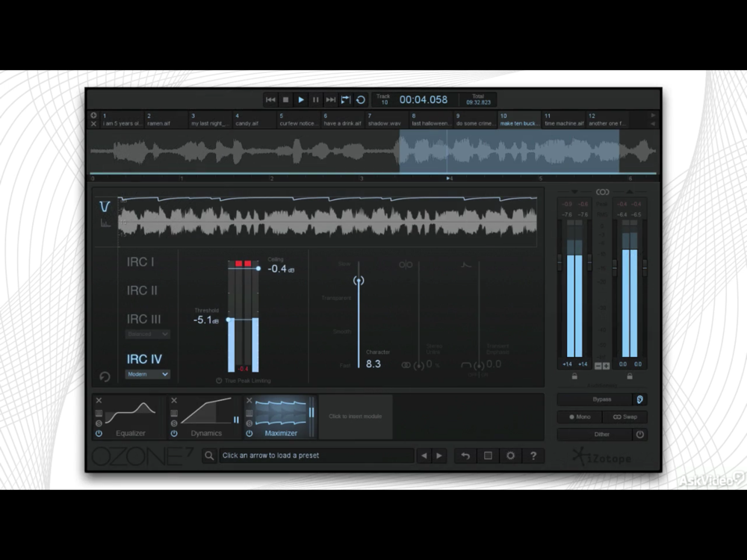Open settings with the gear icon
This screenshot has height=560, width=747.
click(x=511, y=455)
